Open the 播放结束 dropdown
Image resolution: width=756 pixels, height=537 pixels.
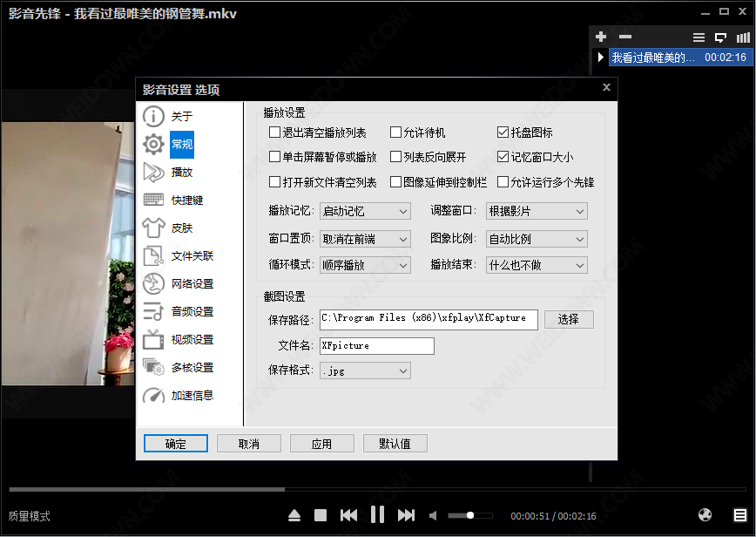pos(537,265)
